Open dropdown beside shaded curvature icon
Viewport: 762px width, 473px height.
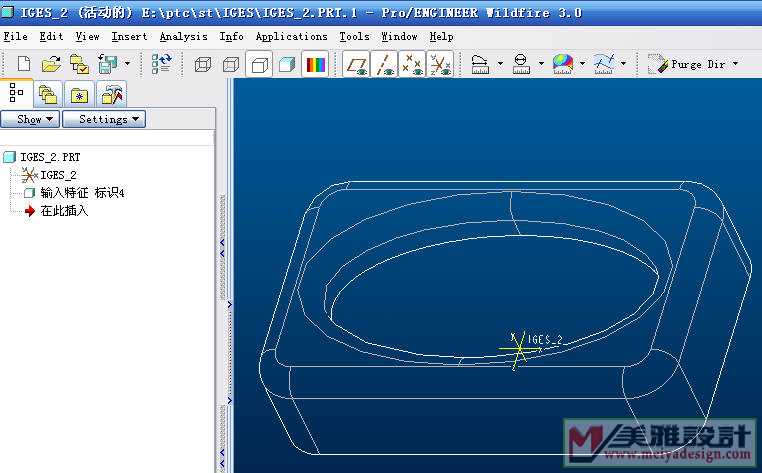point(582,63)
